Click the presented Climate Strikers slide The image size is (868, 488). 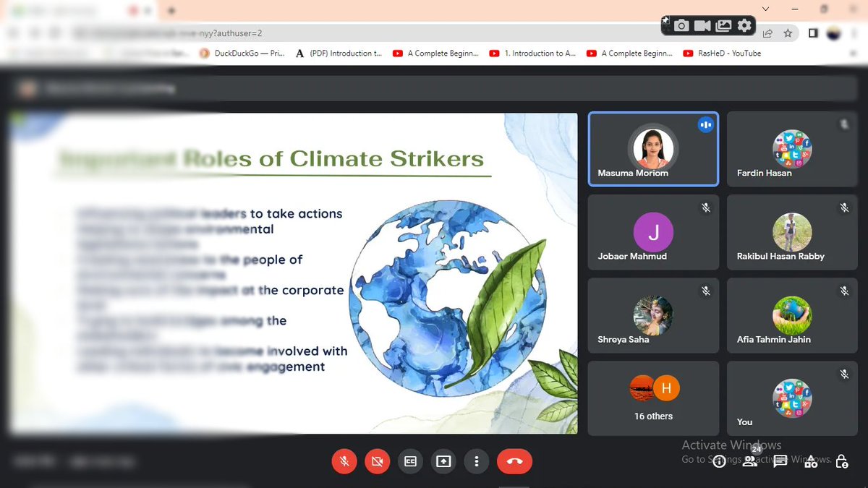(294, 273)
